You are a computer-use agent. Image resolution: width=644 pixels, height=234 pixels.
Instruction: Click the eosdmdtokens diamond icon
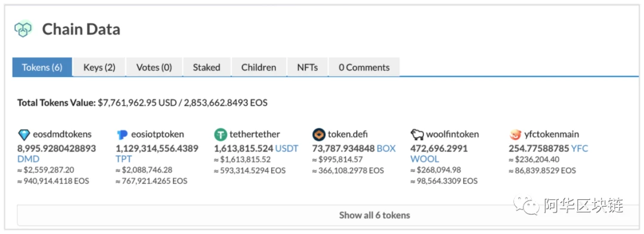coord(24,134)
